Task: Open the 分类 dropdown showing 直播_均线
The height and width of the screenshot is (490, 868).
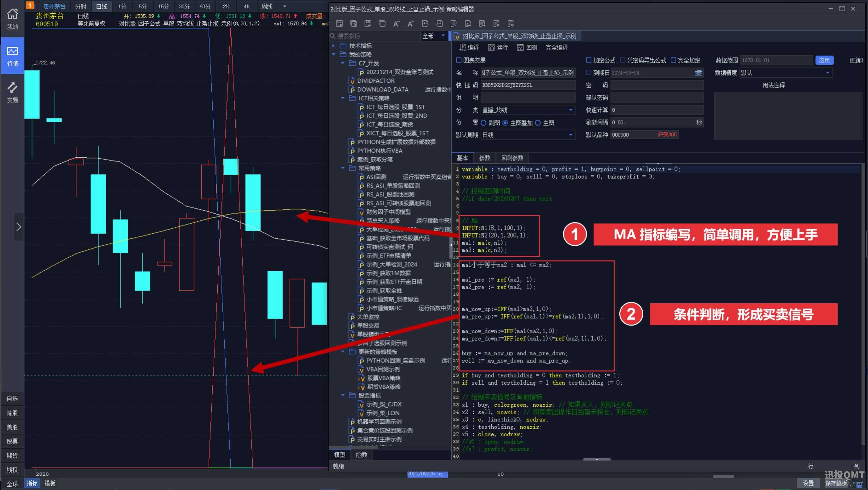Action: (x=528, y=110)
